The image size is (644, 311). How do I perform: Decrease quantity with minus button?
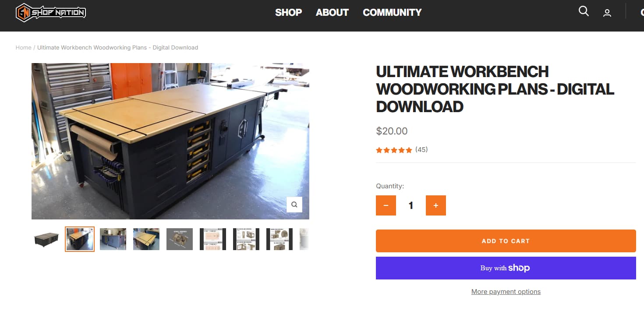pyautogui.click(x=386, y=205)
